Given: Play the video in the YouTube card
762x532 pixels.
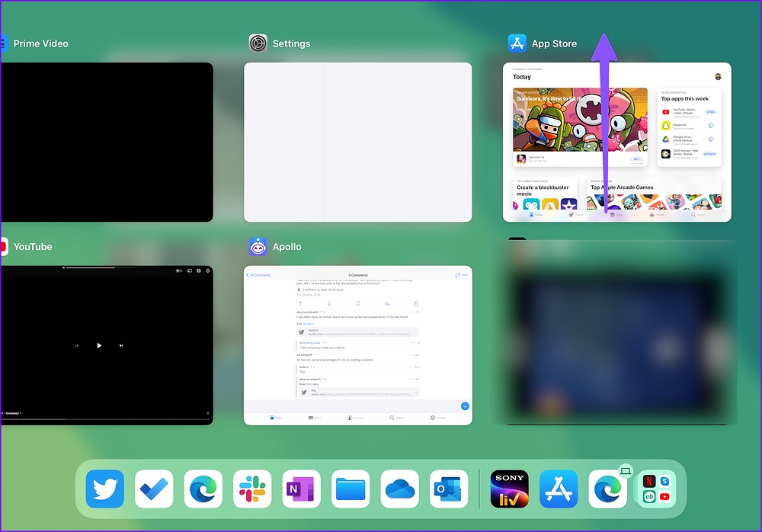Looking at the screenshot, I should (x=99, y=345).
